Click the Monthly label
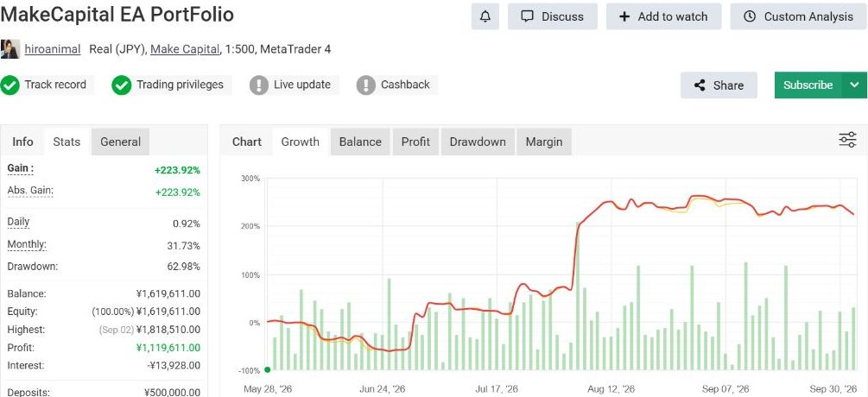Viewport: 868px width, 397px height. click(x=27, y=244)
